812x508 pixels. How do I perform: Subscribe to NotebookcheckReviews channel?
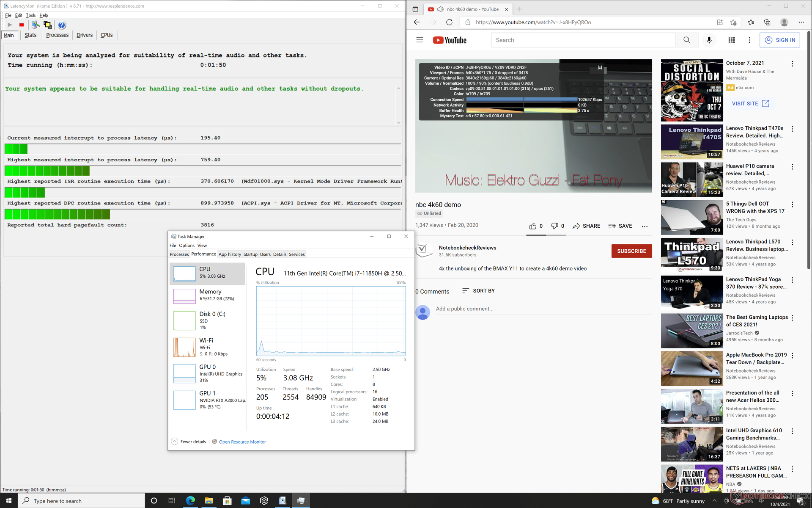(x=631, y=251)
